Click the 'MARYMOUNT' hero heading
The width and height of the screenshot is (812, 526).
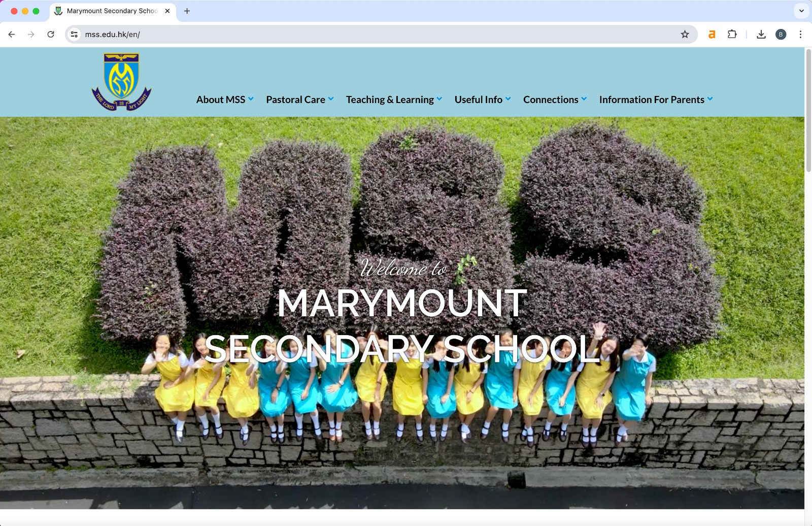tap(402, 303)
